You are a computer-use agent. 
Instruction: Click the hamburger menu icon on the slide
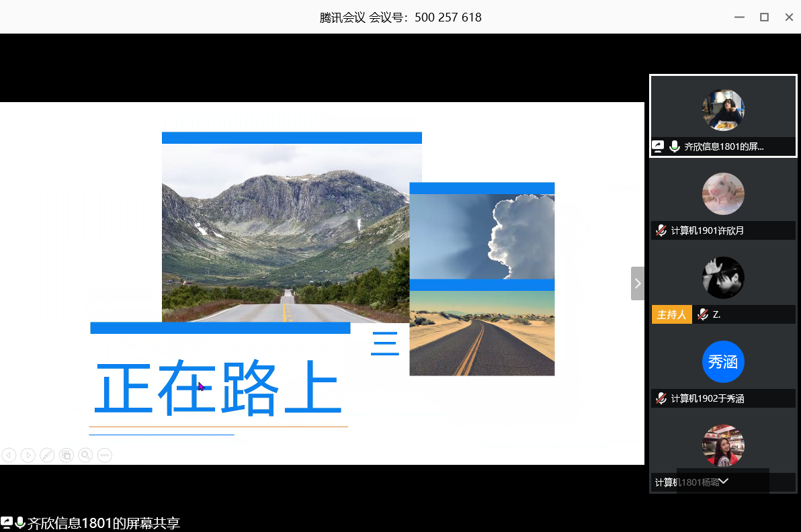tap(384, 343)
